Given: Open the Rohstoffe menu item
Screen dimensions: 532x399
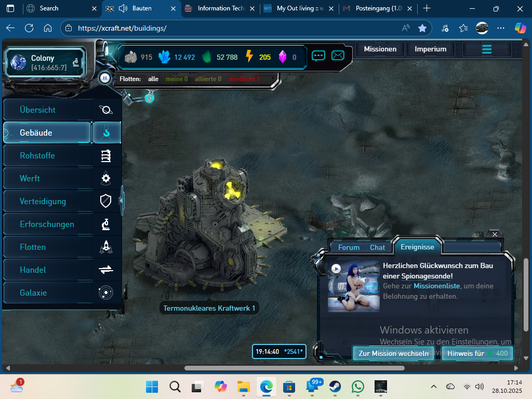Looking at the screenshot, I should [37, 156].
